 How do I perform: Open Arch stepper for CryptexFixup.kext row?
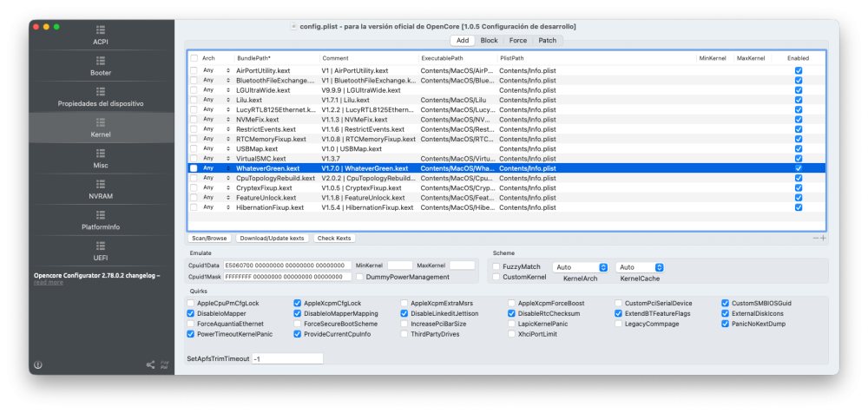[x=228, y=187]
